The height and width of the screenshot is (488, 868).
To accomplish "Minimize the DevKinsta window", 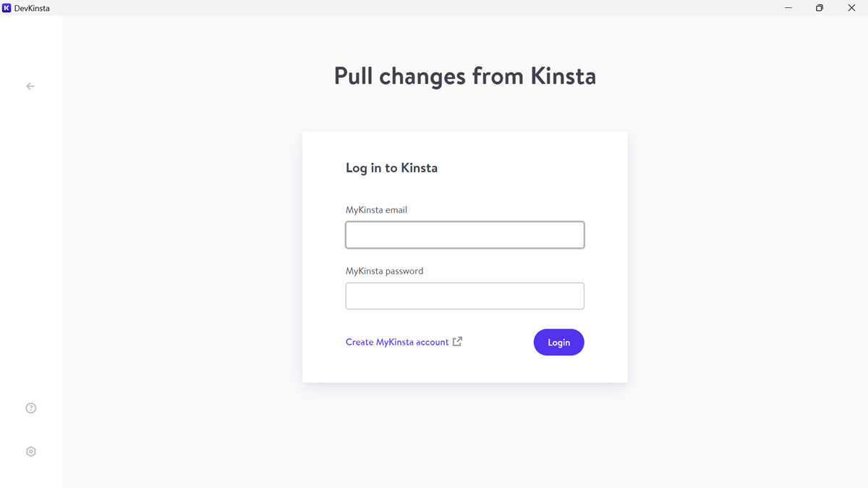I will (x=788, y=8).
